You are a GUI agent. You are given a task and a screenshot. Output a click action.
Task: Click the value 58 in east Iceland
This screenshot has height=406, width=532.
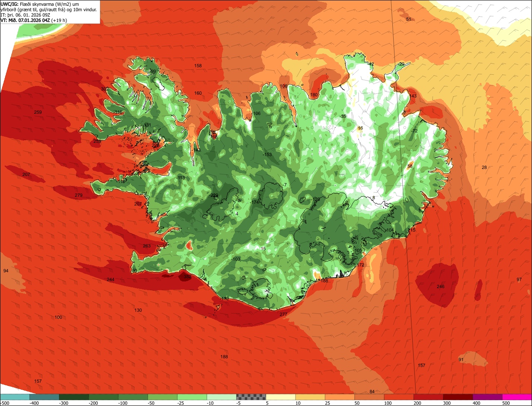410,166
